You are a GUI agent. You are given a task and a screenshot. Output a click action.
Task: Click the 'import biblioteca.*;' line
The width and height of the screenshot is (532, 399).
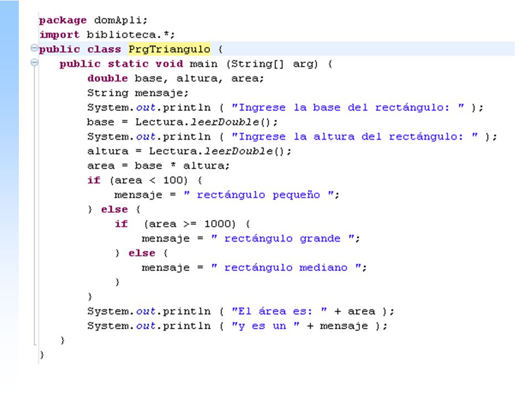[x=107, y=34]
